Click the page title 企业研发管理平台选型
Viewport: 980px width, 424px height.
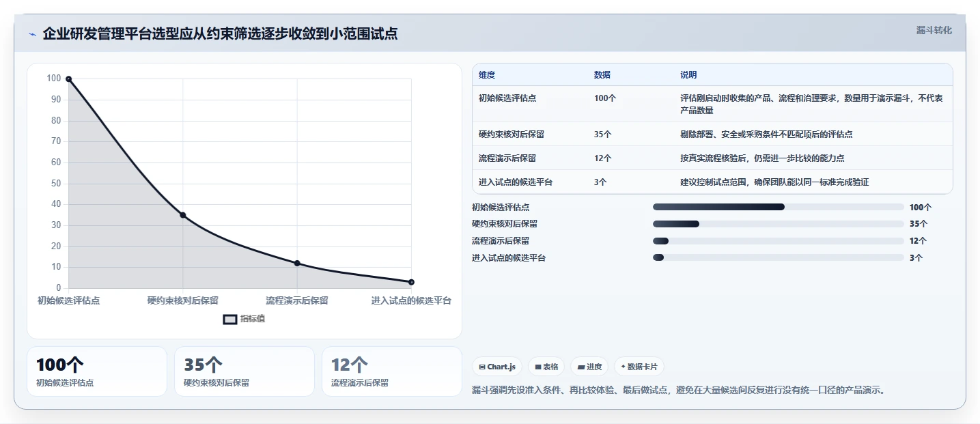coord(220,34)
